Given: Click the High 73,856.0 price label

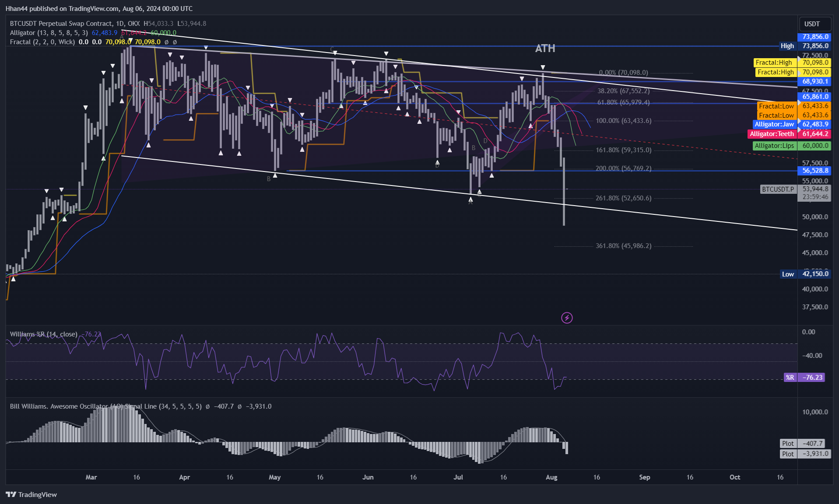Looking at the screenshot, I should point(804,46).
